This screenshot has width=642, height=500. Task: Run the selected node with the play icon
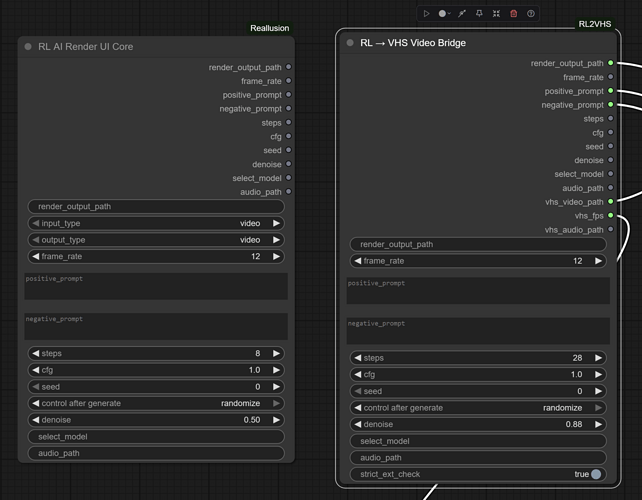tap(426, 14)
